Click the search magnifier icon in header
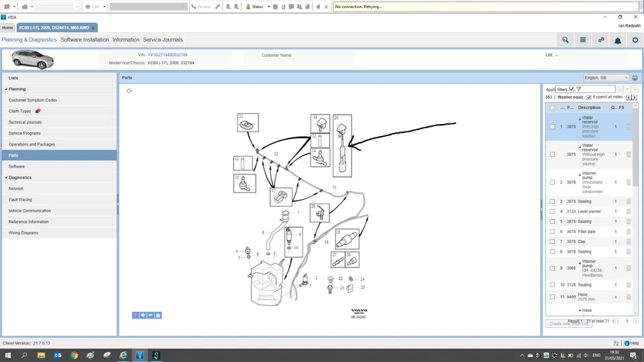The height and width of the screenshot is (362, 644). pyautogui.click(x=566, y=40)
